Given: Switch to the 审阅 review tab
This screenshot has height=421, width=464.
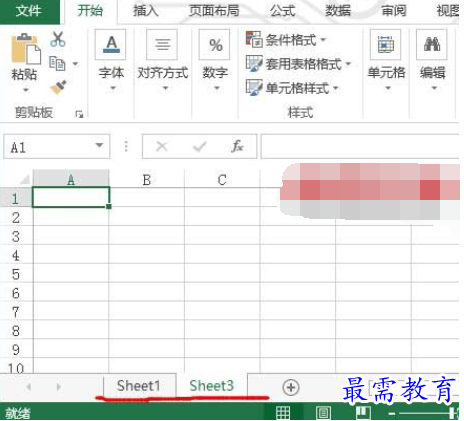Looking at the screenshot, I should [x=394, y=11].
